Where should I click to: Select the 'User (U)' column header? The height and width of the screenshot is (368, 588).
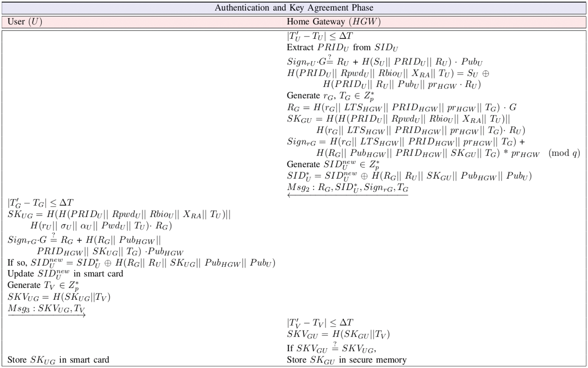(25, 22)
